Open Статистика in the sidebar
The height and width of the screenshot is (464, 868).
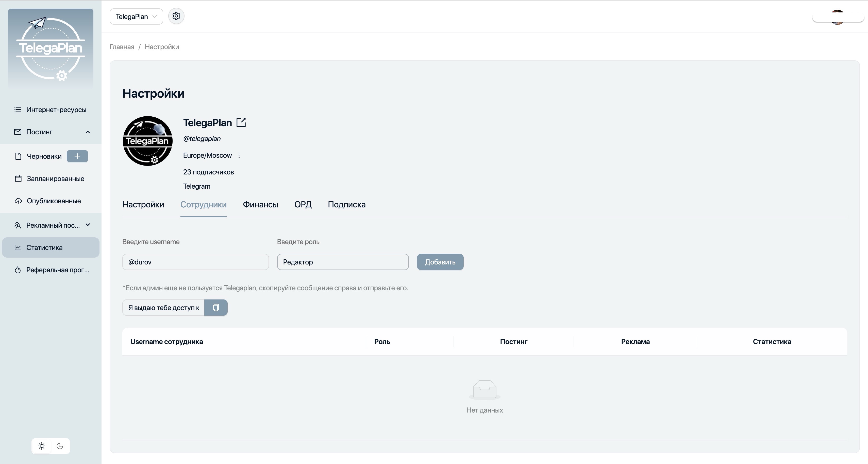point(51,247)
